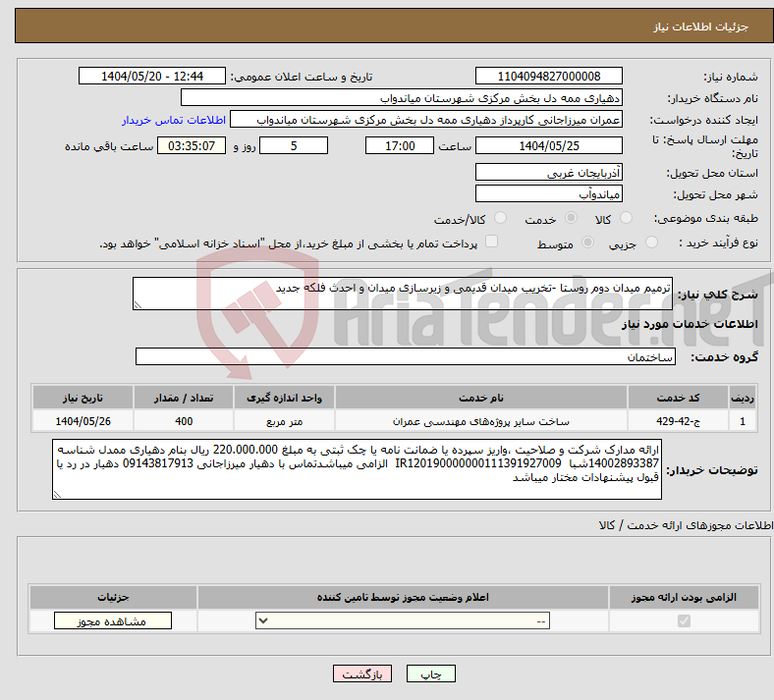The image size is (774, 700).
Task: Click the جزئیات اطلاعات نیاز page title
Action: click(x=701, y=27)
